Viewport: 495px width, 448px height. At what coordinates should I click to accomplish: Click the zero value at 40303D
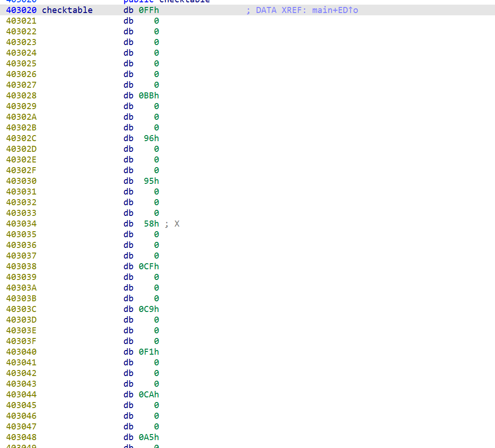pyautogui.click(x=156, y=320)
